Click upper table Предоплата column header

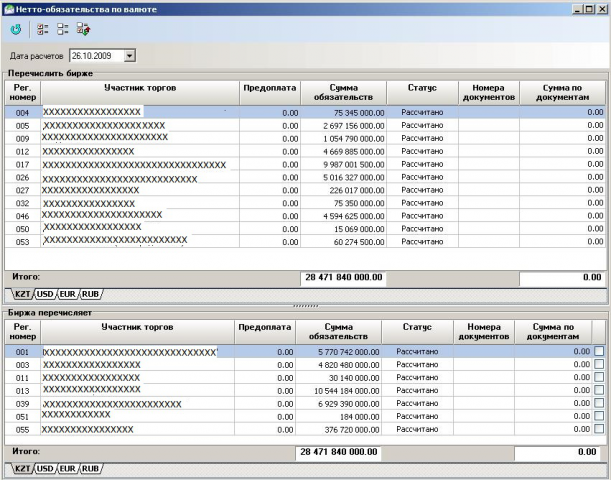(270, 93)
